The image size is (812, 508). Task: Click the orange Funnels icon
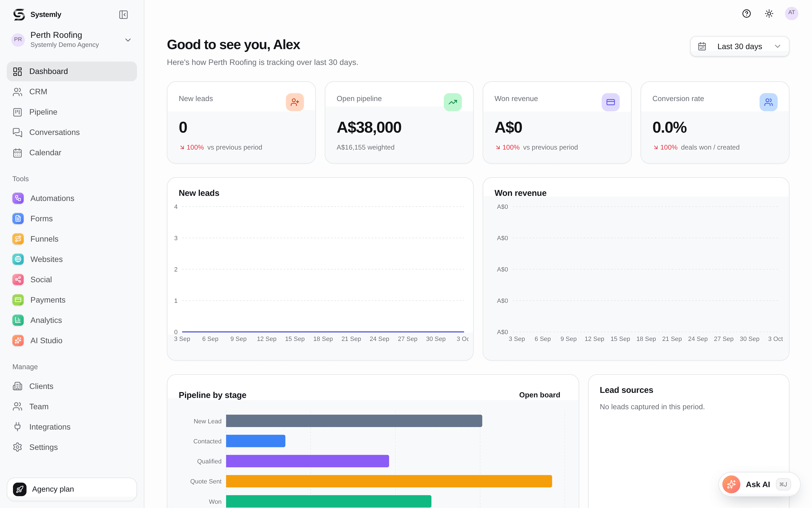(x=18, y=239)
